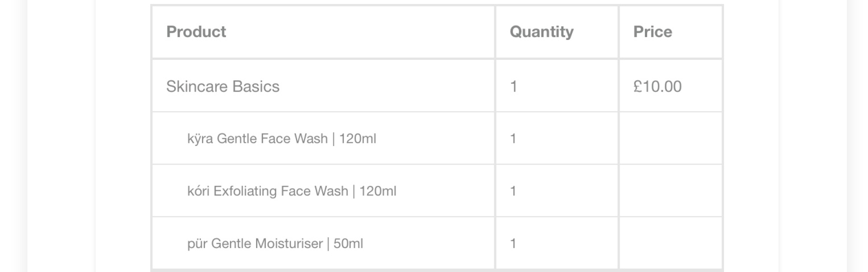This screenshot has width=868, height=272.
Task: Click the 120ml size of kóri Face Wash
Action: [378, 191]
